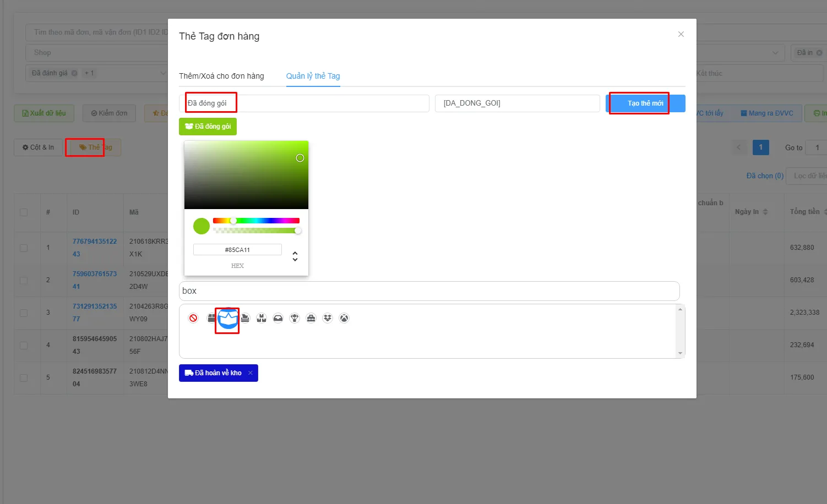Pick the Xbox logo icon
The height and width of the screenshot is (504, 827).
pyautogui.click(x=344, y=318)
